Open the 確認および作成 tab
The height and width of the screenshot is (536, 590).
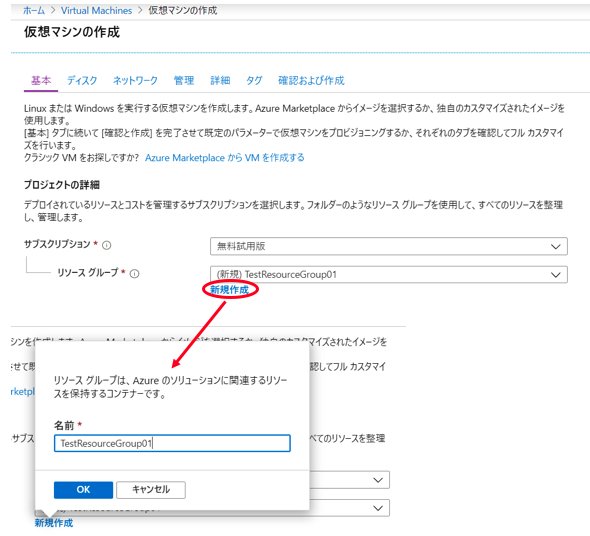pos(311,80)
